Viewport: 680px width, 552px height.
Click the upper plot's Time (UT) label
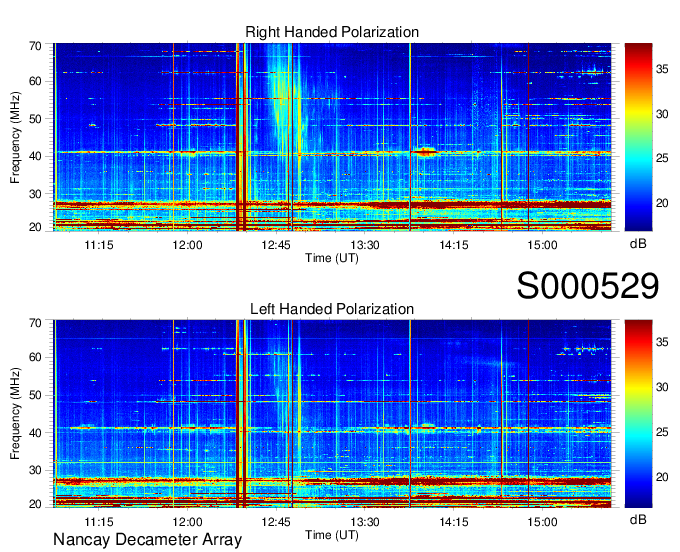(x=332, y=258)
